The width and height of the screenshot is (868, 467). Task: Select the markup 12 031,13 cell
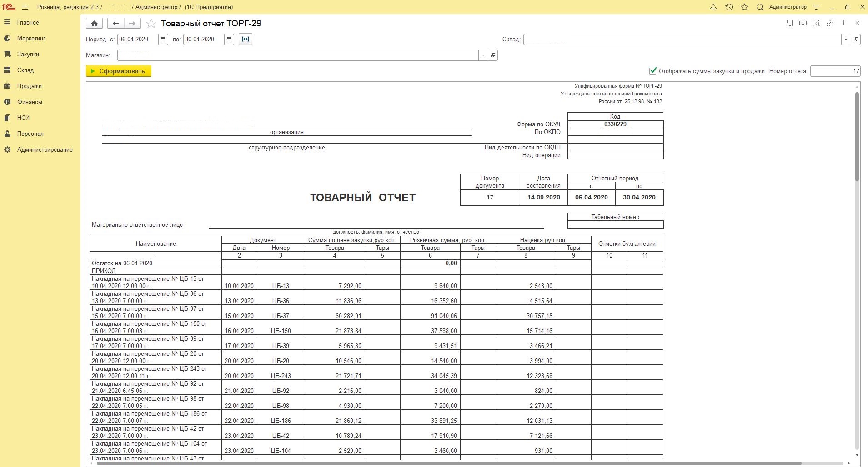526,417
